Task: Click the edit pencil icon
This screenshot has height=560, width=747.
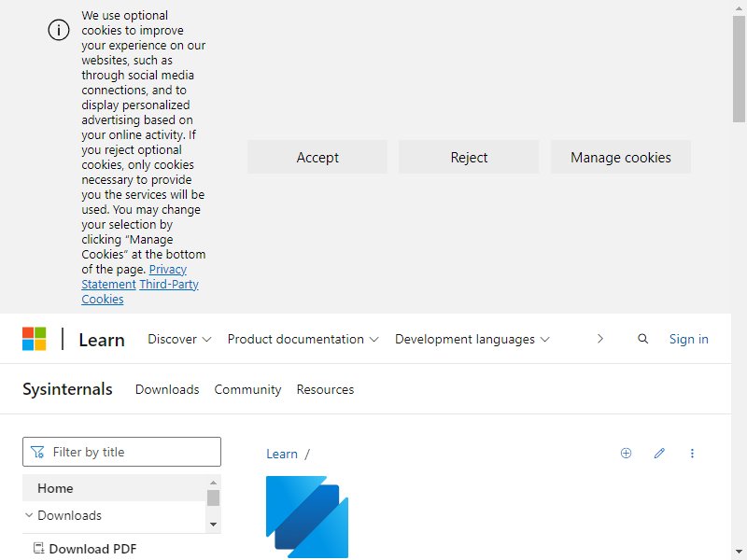Action: point(659,454)
